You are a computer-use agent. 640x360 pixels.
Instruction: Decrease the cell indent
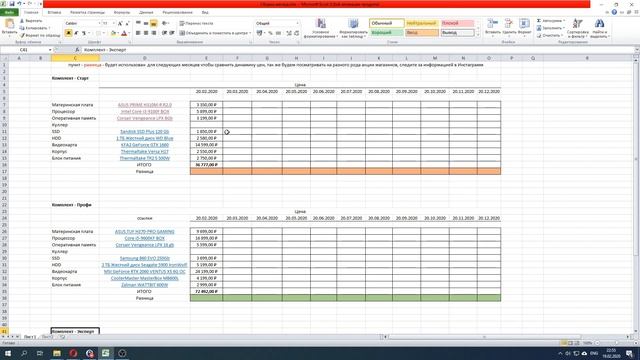[x=164, y=33]
